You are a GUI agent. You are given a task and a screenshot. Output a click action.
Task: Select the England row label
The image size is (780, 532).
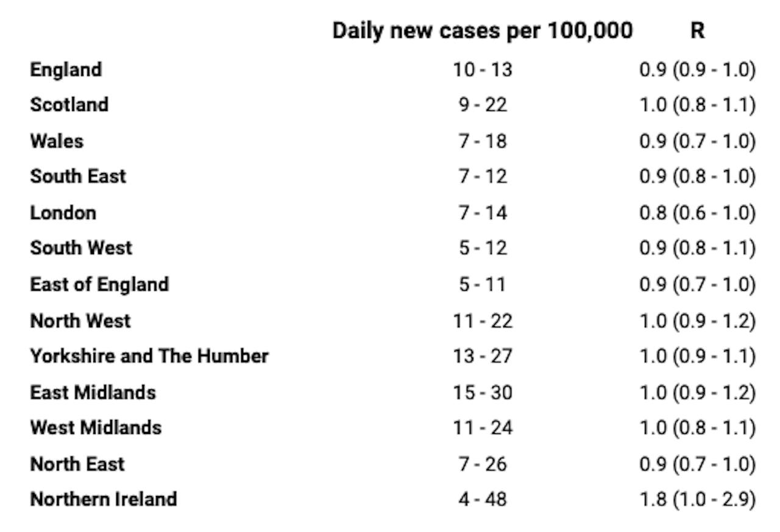pyautogui.click(x=66, y=69)
